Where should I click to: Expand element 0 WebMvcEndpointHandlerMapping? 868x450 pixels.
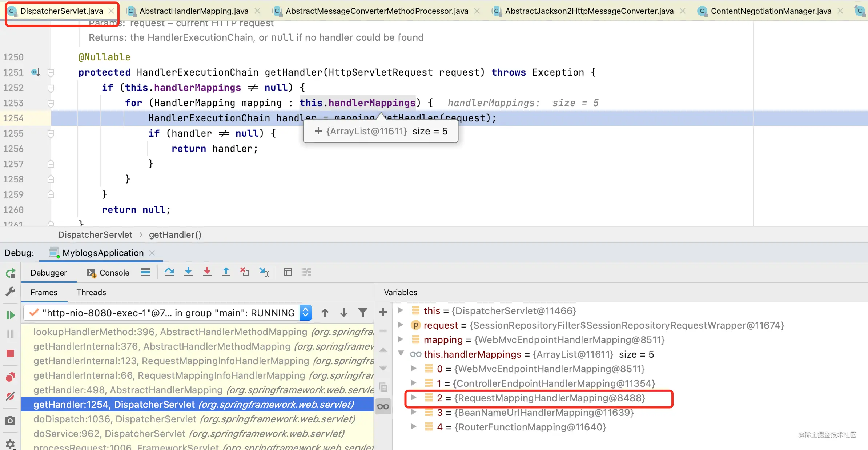pos(413,369)
